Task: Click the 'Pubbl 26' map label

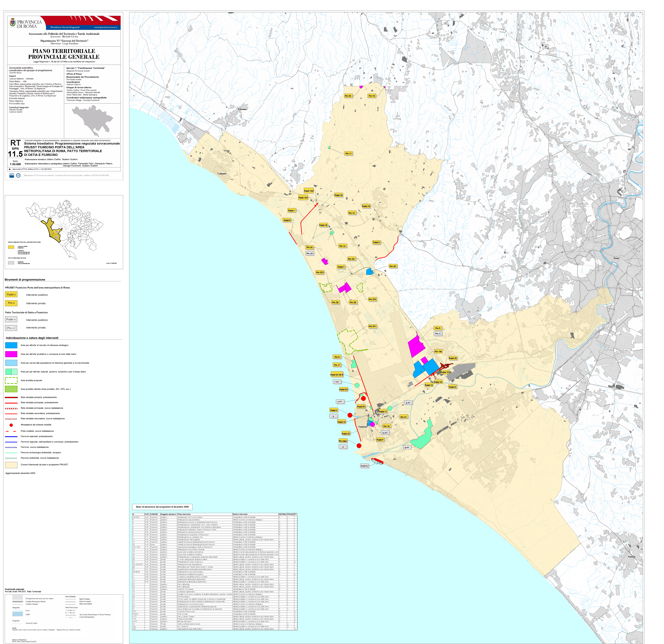Action: click(x=453, y=358)
